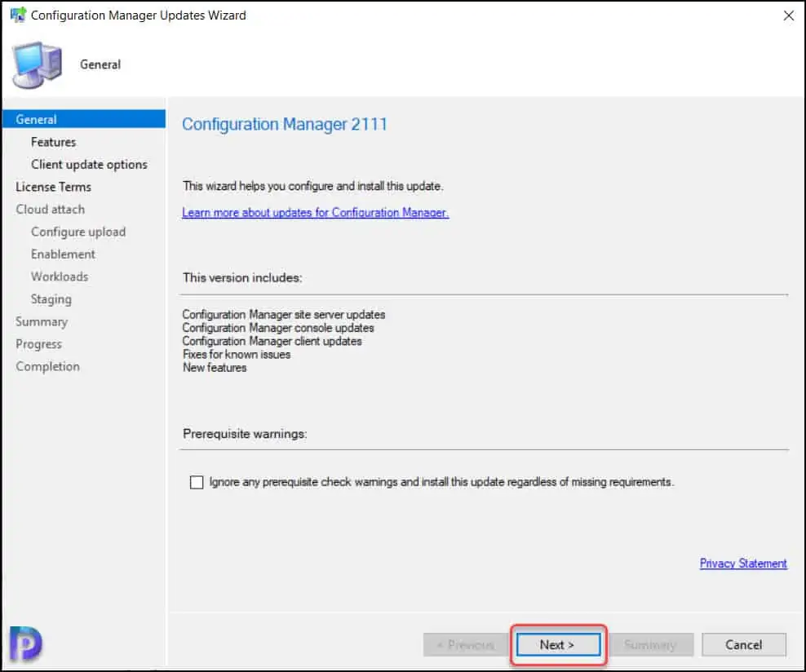This screenshot has width=806, height=672.
Task: Select Enablement step
Action: (63, 254)
